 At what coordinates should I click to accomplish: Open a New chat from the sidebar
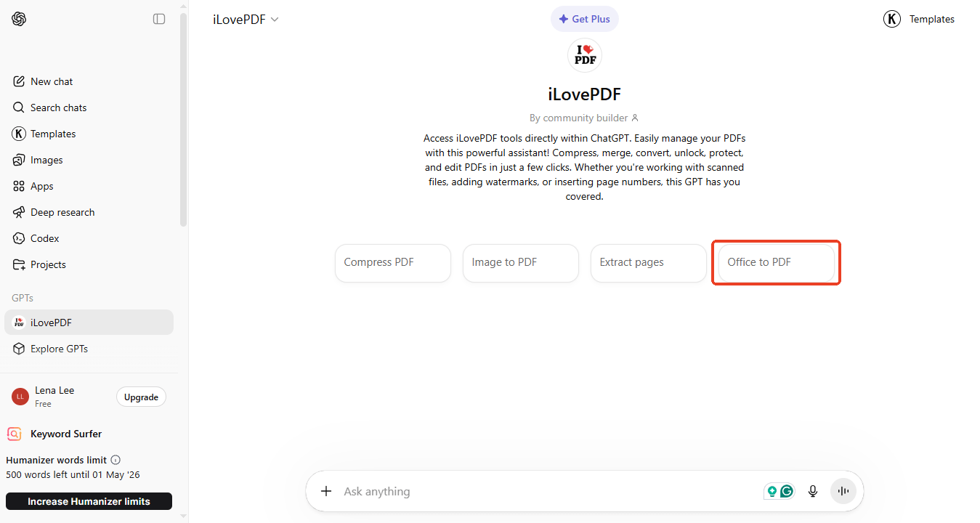coord(51,81)
